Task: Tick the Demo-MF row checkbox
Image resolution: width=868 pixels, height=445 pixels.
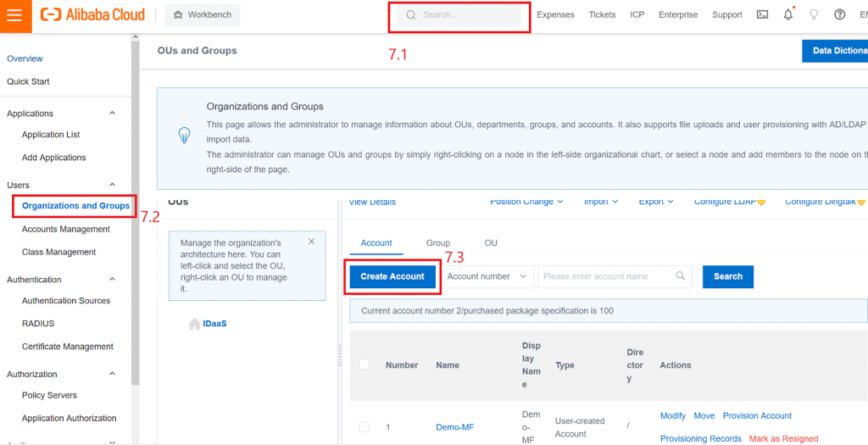Action: (364, 426)
